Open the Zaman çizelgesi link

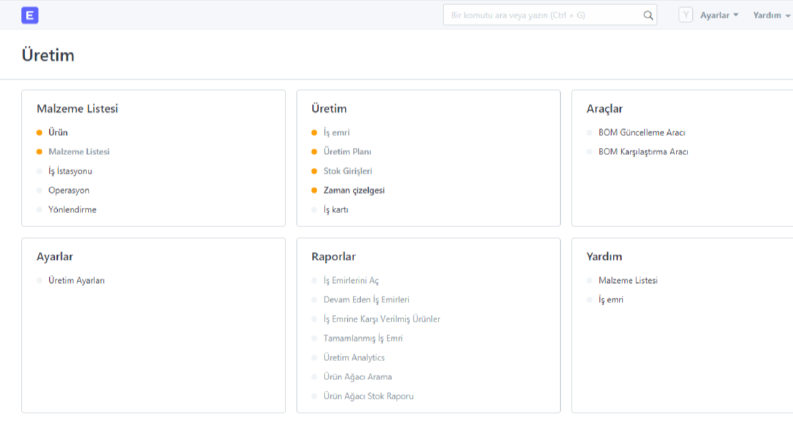click(354, 190)
